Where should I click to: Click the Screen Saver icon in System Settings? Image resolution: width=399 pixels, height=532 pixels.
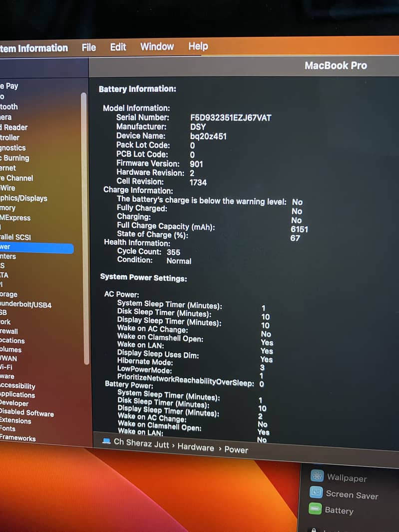pos(316,492)
